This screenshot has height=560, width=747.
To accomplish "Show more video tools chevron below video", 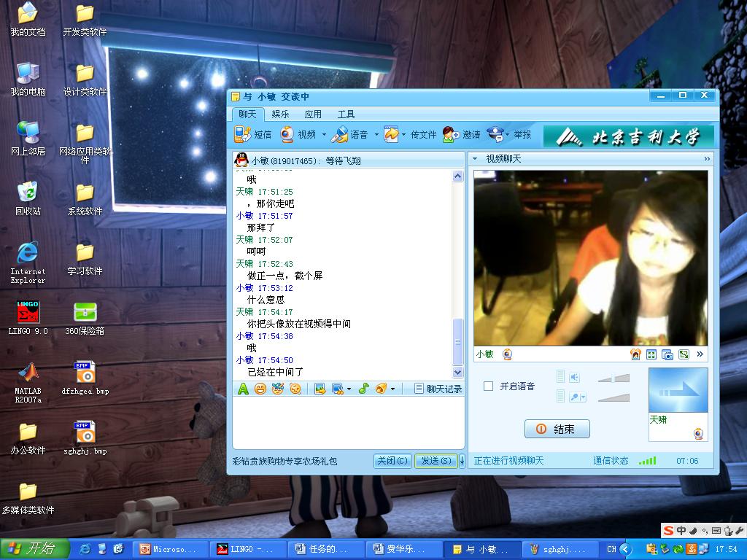I will [700, 354].
